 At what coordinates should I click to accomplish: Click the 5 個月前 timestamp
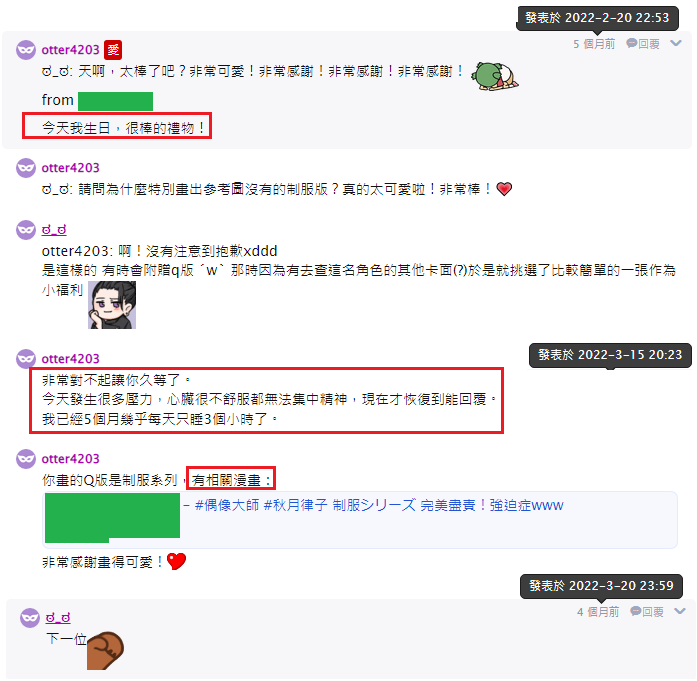click(x=594, y=44)
